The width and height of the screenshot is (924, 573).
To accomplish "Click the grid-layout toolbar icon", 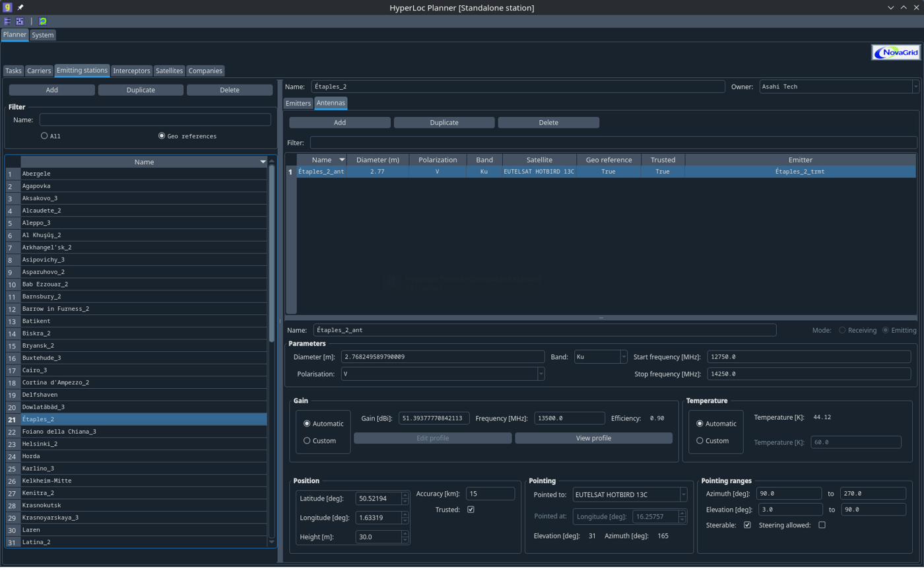I will click(20, 21).
